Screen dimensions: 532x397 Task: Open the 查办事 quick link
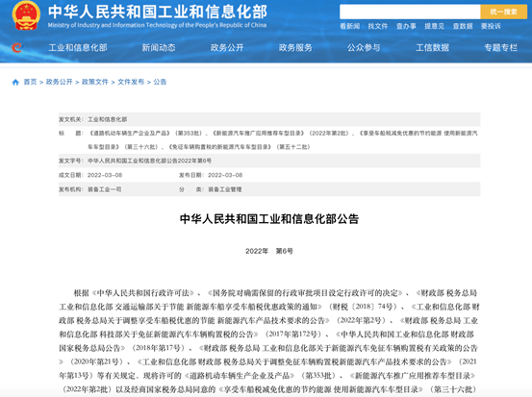tap(406, 26)
